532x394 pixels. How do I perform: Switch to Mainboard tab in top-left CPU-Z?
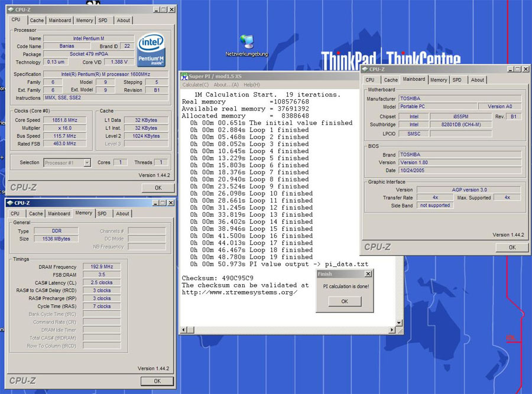click(x=60, y=20)
